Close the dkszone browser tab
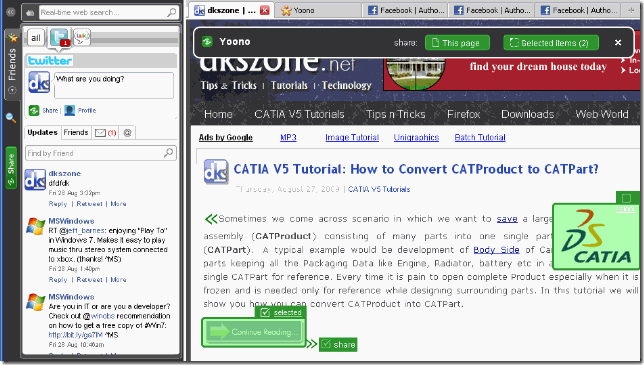This screenshot has width=644, height=365. [x=265, y=10]
